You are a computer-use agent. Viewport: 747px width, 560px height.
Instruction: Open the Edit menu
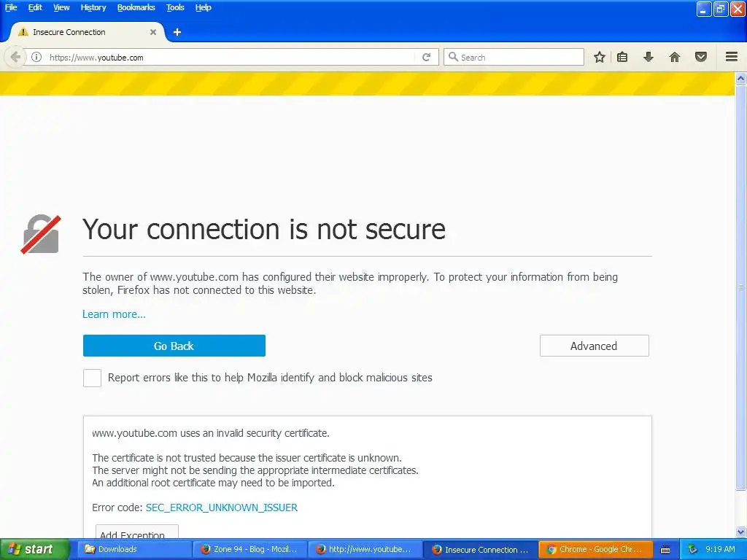pyautogui.click(x=35, y=7)
